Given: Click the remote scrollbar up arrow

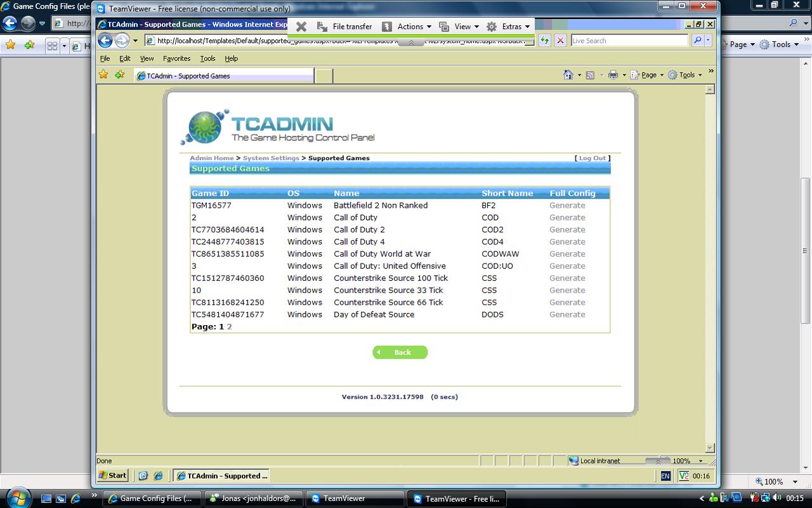Looking at the screenshot, I should pyautogui.click(x=710, y=90).
